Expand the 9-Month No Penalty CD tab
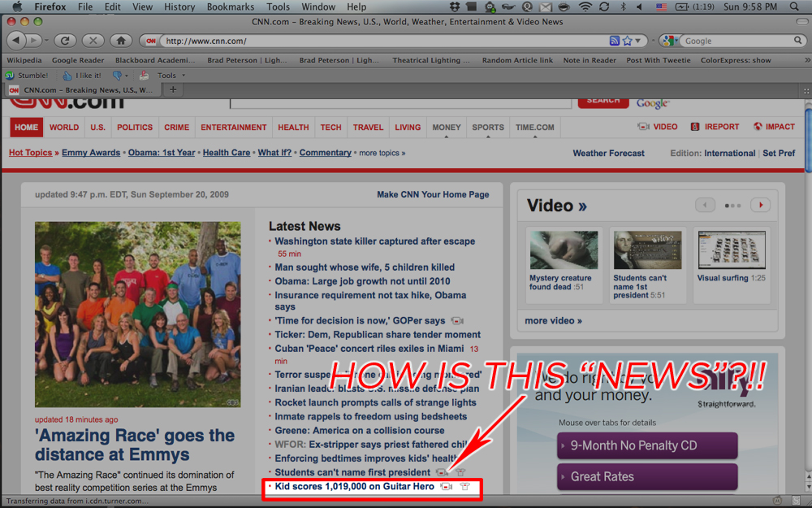The height and width of the screenshot is (508, 812). pyautogui.click(x=647, y=445)
